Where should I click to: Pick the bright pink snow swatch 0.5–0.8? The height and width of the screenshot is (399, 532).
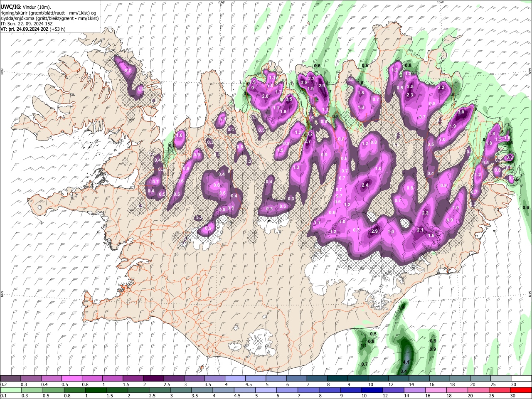click(72, 379)
